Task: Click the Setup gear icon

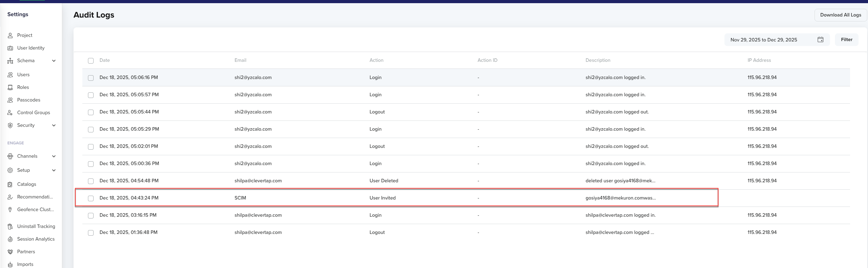Action: (x=10, y=170)
